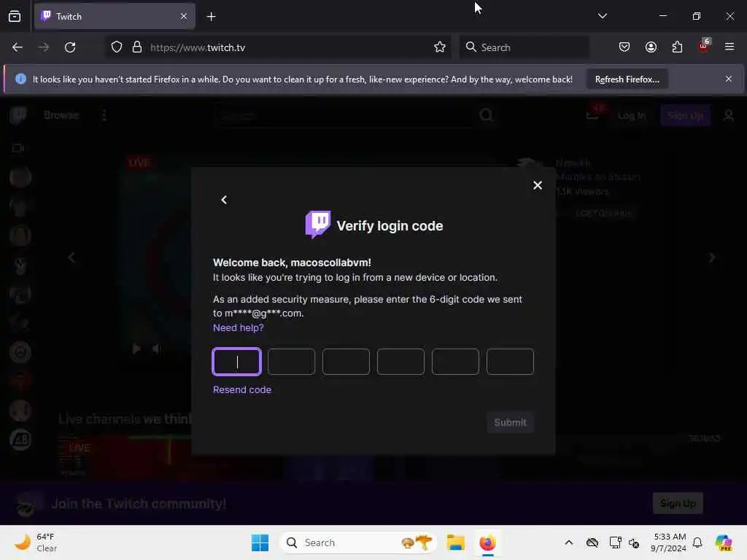The height and width of the screenshot is (560, 747).
Task: Submit the verification code
Action: pyautogui.click(x=510, y=422)
